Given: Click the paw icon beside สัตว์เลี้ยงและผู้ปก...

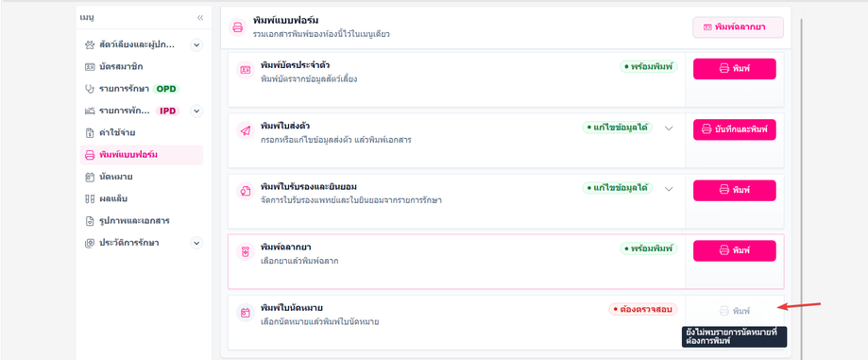Looking at the screenshot, I should [x=90, y=44].
